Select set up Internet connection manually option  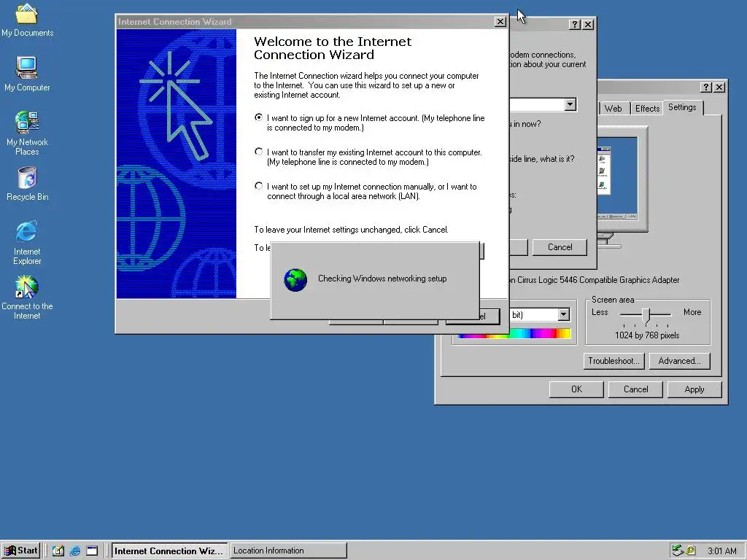point(259,186)
